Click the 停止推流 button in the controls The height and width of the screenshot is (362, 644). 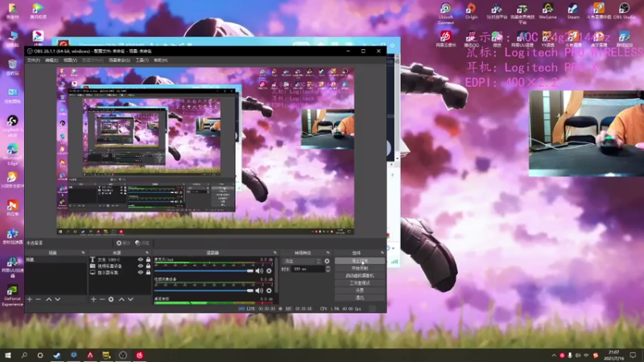[360, 261]
